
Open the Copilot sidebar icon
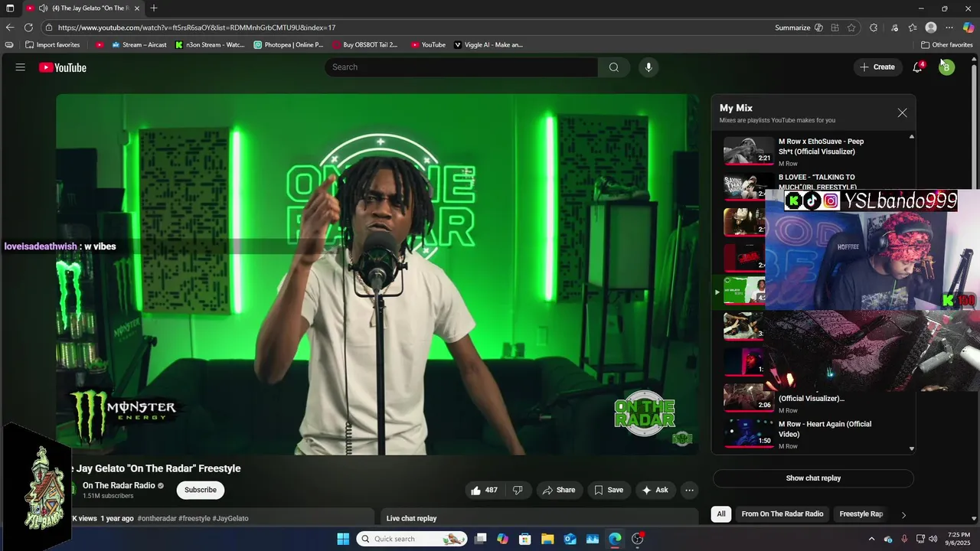pyautogui.click(x=969, y=28)
